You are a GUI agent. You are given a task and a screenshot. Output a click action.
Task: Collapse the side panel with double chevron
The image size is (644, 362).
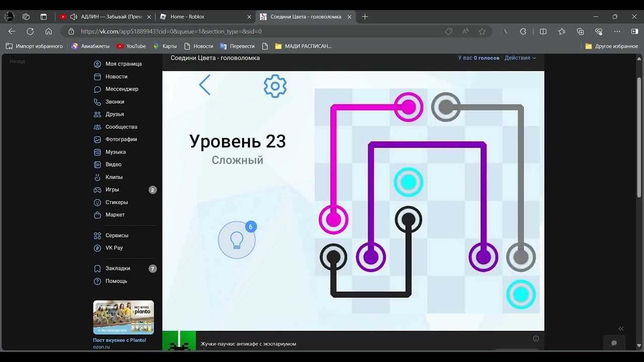621,328
